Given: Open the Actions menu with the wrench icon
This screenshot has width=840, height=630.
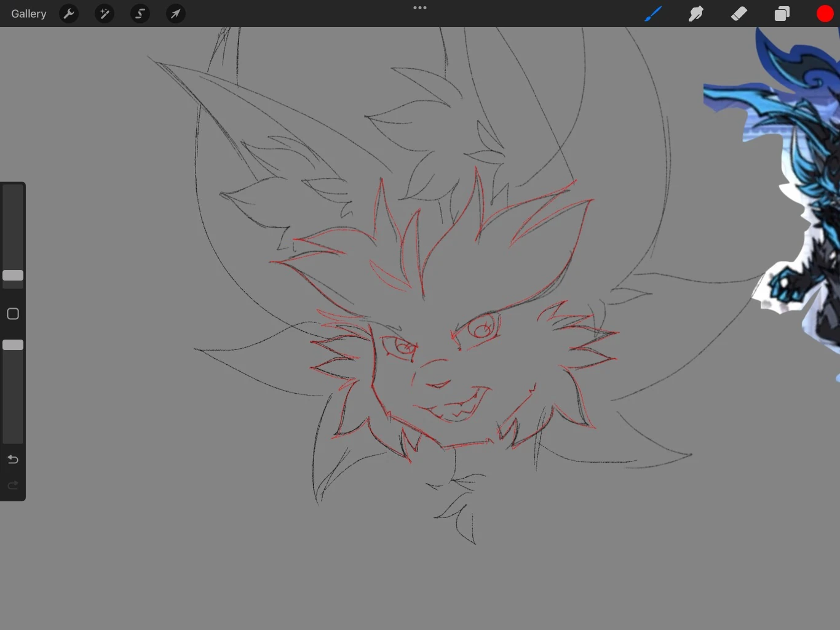Looking at the screenshot, I should coord(69,14).
